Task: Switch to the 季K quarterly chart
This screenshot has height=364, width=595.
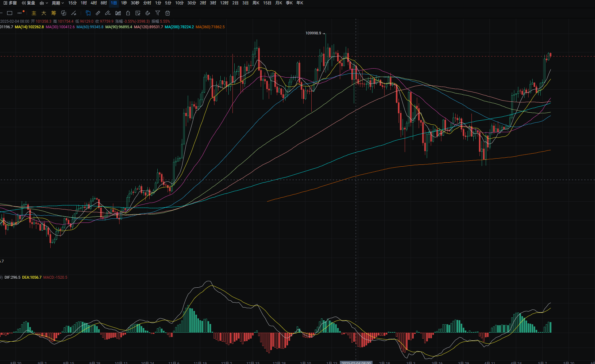Action: coord(289,3)
